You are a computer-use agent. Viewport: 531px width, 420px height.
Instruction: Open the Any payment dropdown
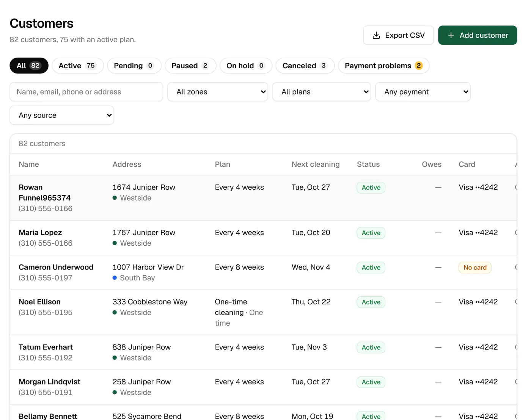[x=423, y=92]
